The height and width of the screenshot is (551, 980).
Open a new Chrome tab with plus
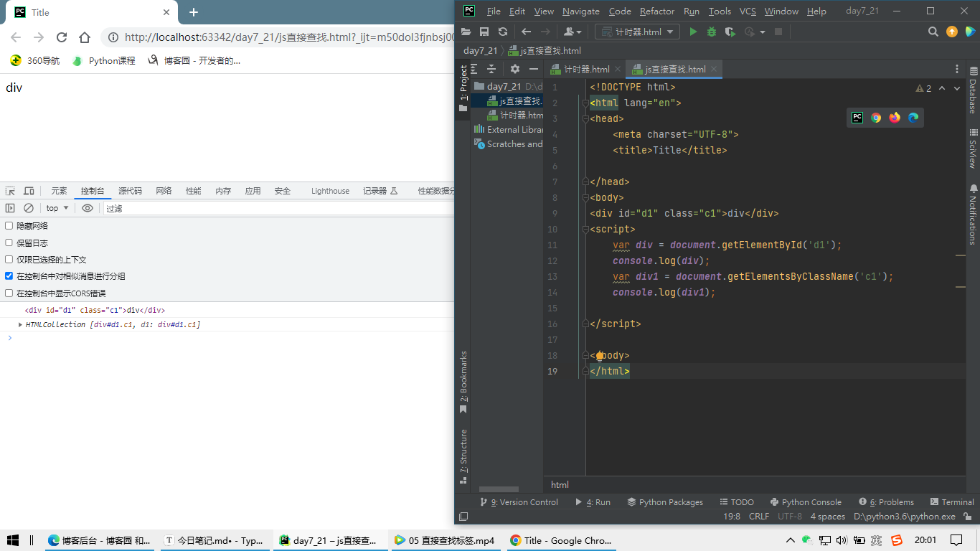click(193, 12)
